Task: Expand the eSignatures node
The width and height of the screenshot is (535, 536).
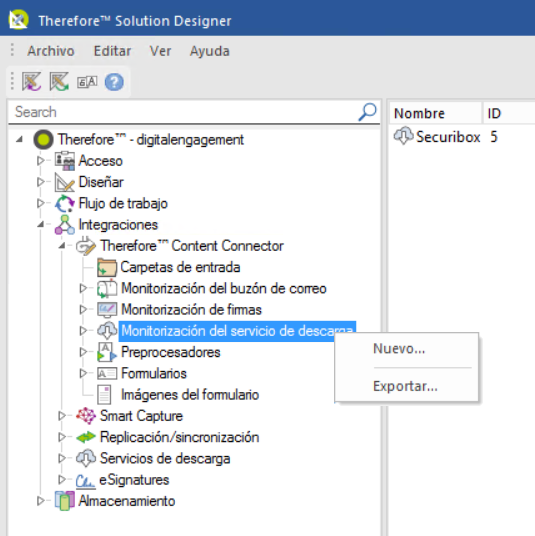Action: click(x=62, y=480)
